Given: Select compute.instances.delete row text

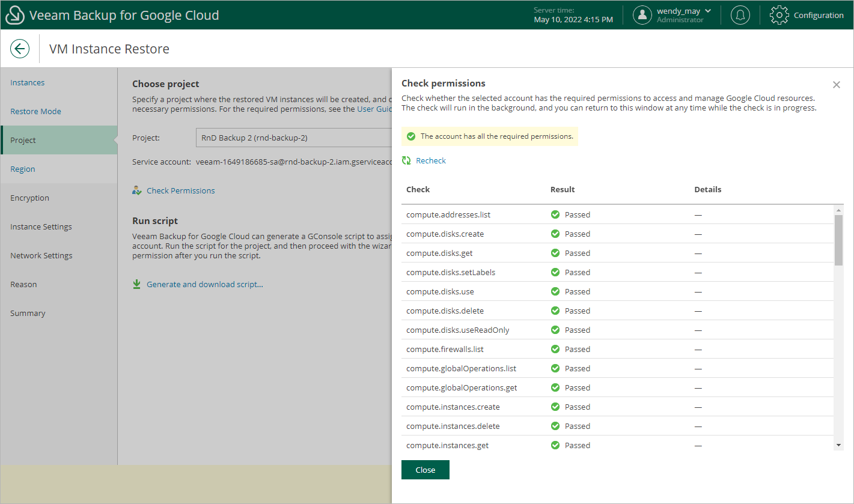Looking at the screenshot, I should click(453, 426).
